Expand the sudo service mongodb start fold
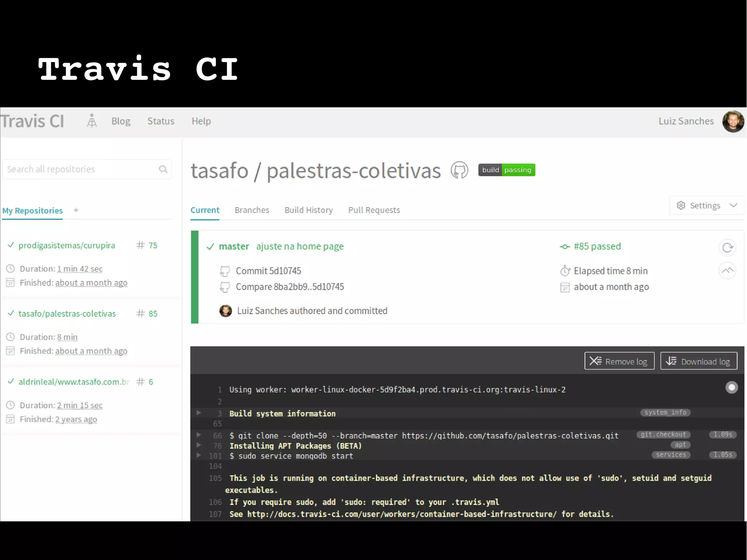747x560 pixels. [x=199, y=455]
